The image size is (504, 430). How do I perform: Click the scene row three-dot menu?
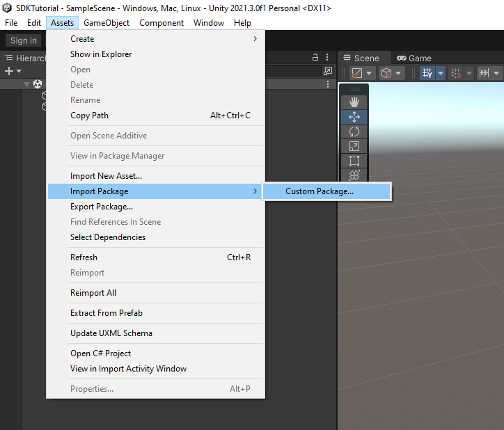[328, 84]
